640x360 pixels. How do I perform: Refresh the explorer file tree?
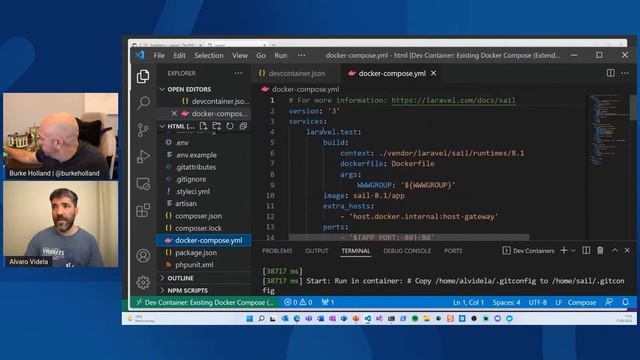230,126
